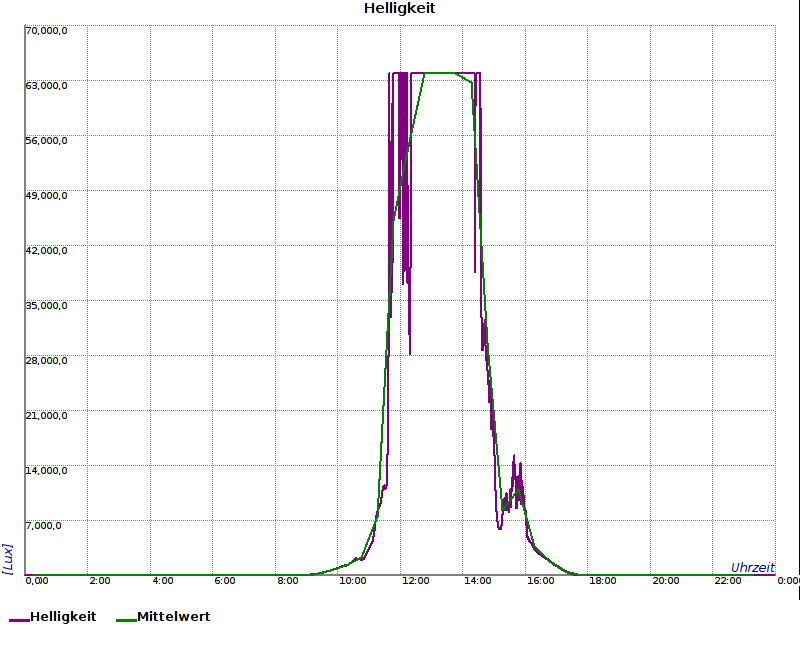The width and height of the screenshot is (800, 650).
Task: Click the 12:00 time tick label
Action: tap(415, 581)
